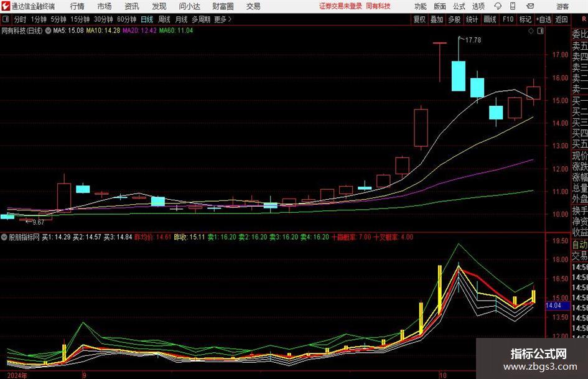Viewport: 588px width, 379px height.
Task: Click the 9.67 low price marker
Action: 38,222
